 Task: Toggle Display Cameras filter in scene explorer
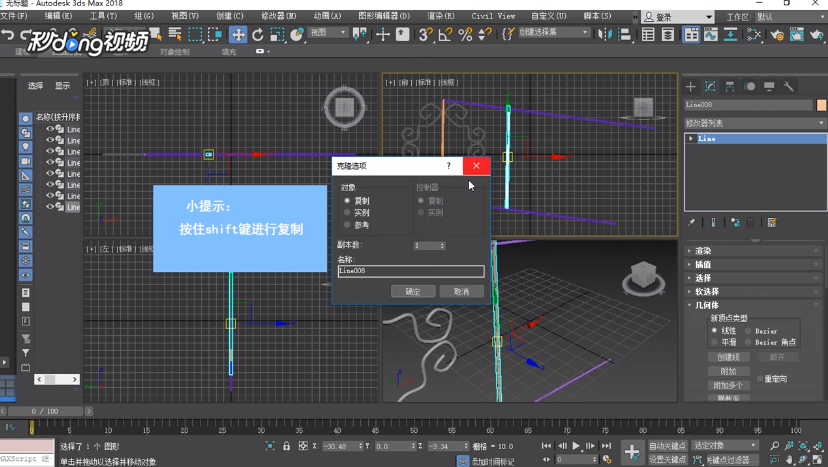pos(25,161)
